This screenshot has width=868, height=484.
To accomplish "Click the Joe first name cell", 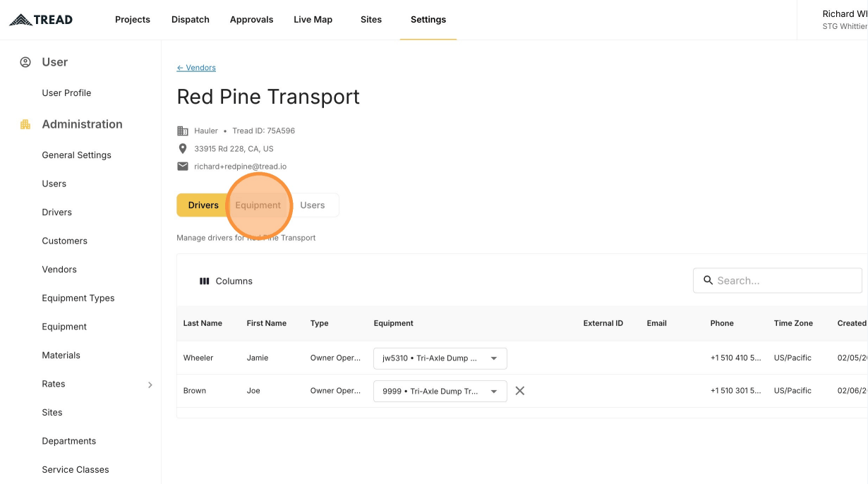I will [253, 390].
